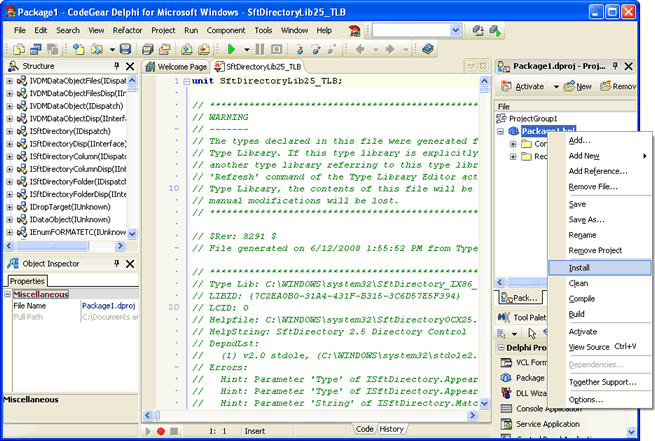Click the Structure panel horizontal scrollbar thumb
The height and width of the screenshot is (441, 655).
pos(52,246)
